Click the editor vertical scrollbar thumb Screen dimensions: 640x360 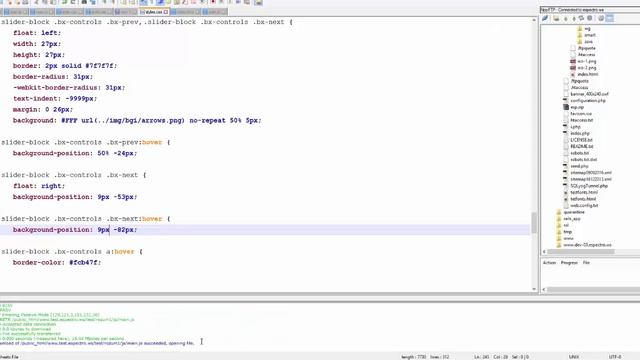[x=534, y=222]
